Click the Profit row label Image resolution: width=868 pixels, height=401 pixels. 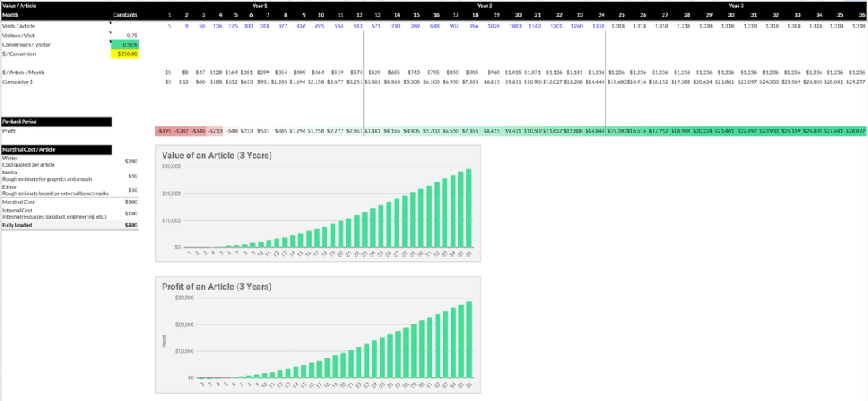pos(9,131)
